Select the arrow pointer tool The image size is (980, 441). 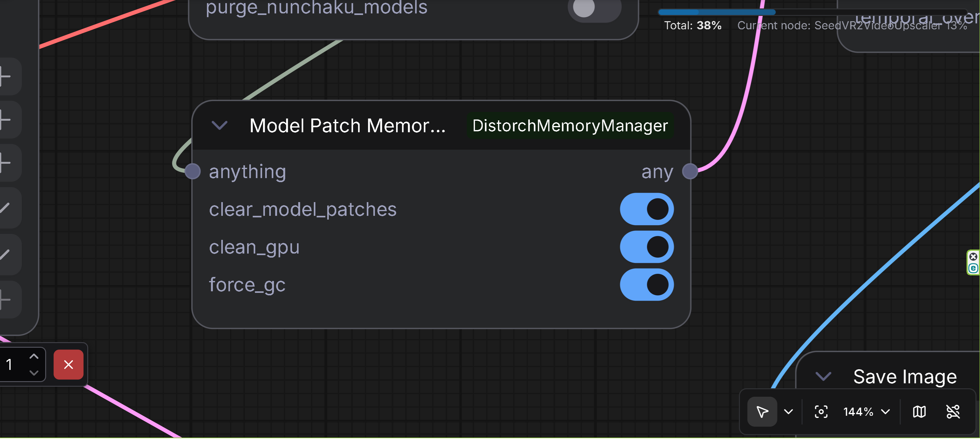tap(762, 412)
